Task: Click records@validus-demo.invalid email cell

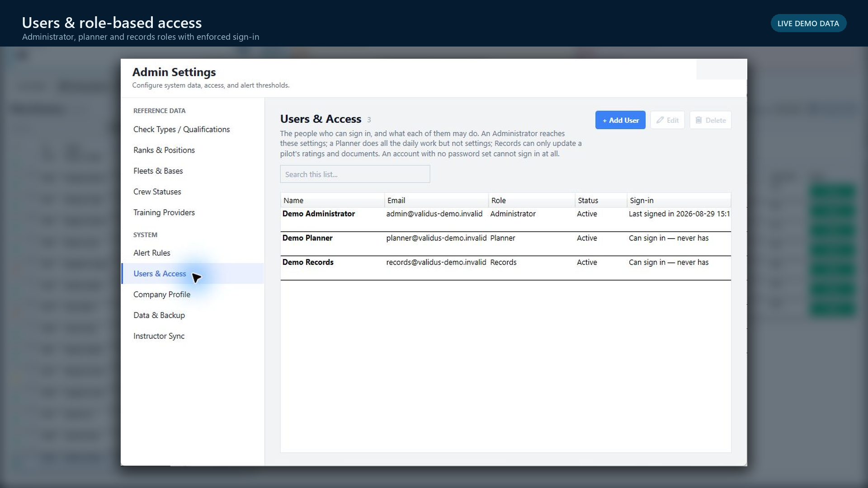Action: 436,263
